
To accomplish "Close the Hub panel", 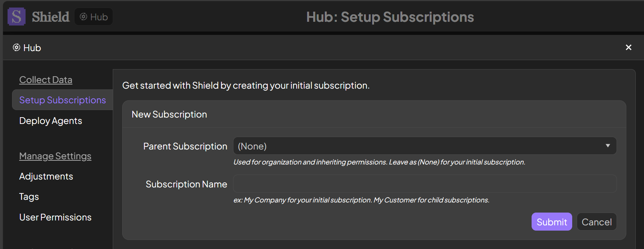I will pyautogui.click(x=628, y=47).
